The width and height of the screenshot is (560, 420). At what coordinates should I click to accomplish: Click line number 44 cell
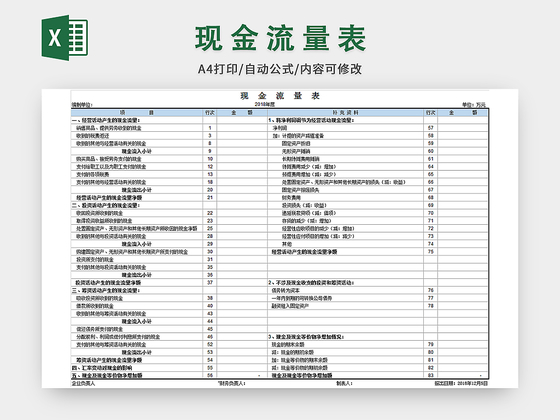(210, 321)
